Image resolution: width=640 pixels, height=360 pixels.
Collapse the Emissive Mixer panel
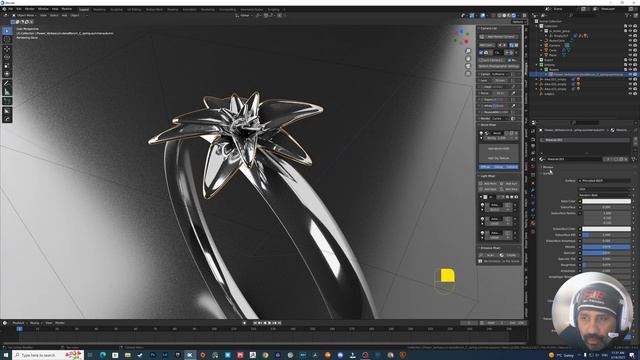(x=490, y=248)
